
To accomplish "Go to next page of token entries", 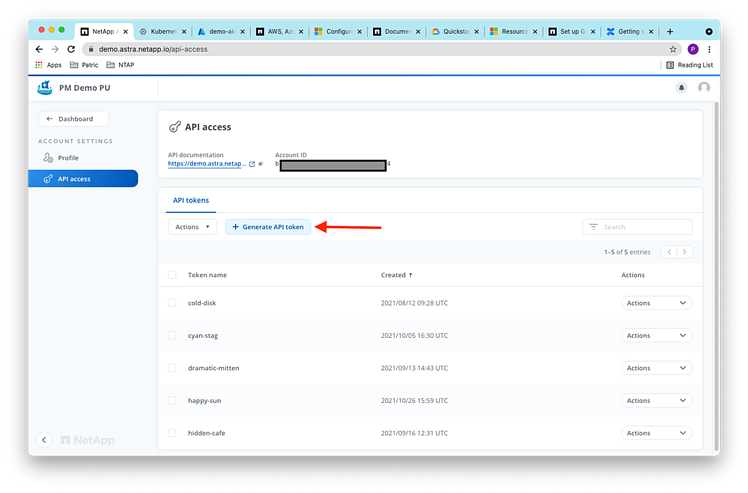I will tap(685, 252).
